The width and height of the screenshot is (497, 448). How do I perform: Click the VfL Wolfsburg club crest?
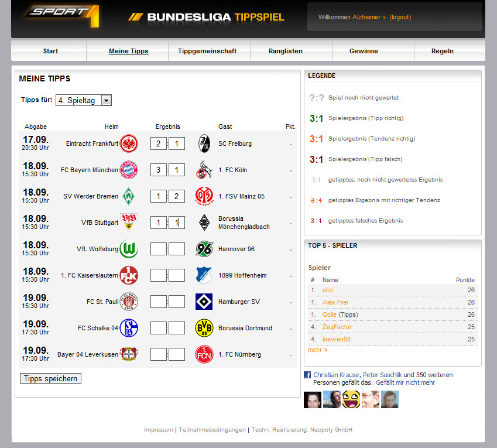[129, 249]
